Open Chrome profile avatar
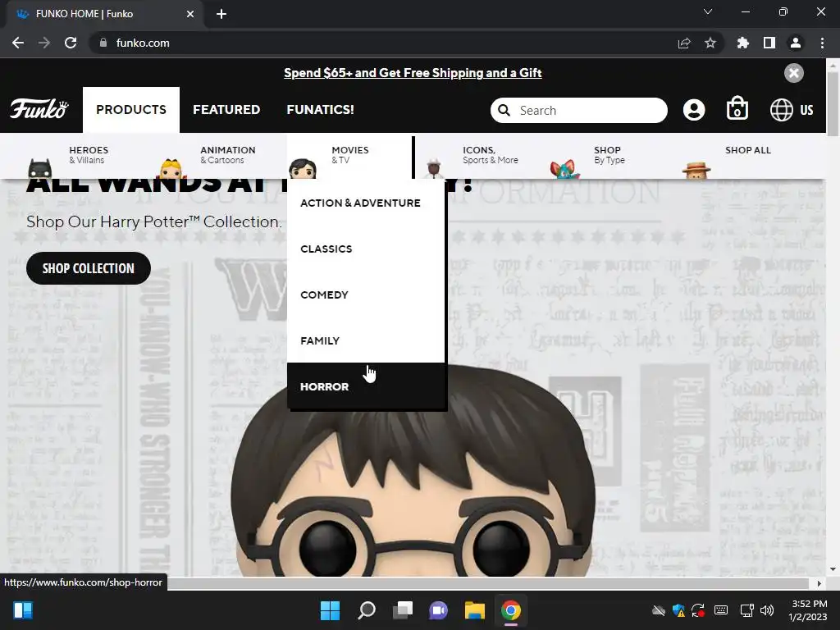 click(x=796, y=43)
